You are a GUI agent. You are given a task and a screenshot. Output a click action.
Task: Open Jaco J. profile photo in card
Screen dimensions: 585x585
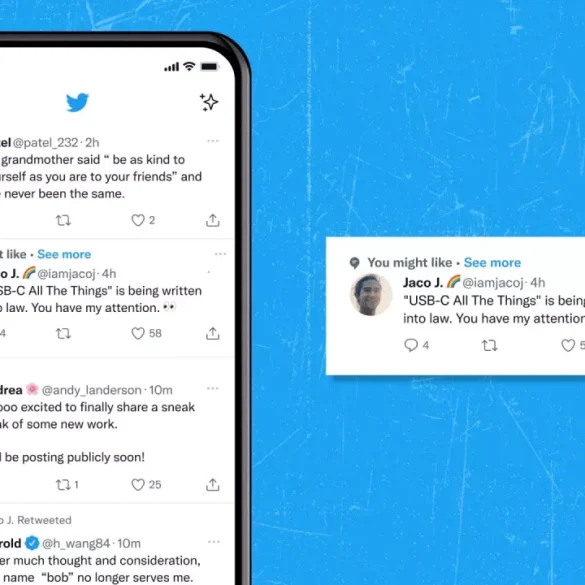pyautogui.click(x=371, y=295)
